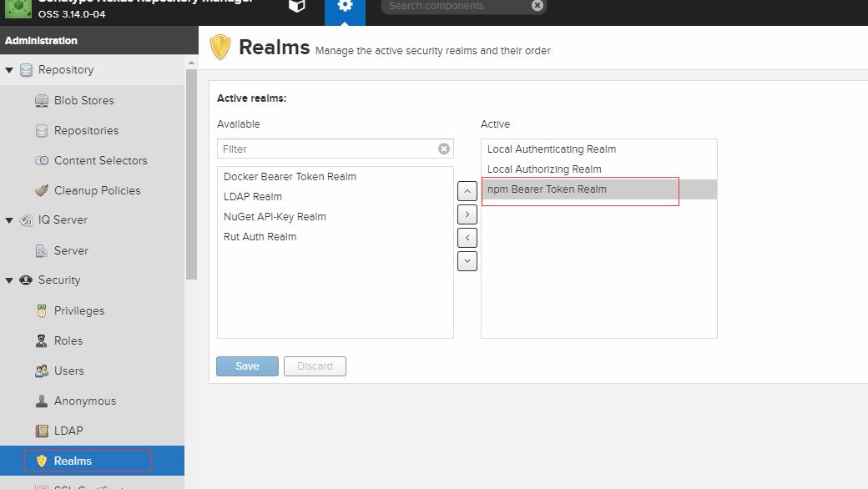
Task: Open Privileges medal icon
Action: (x=42, y=311)
